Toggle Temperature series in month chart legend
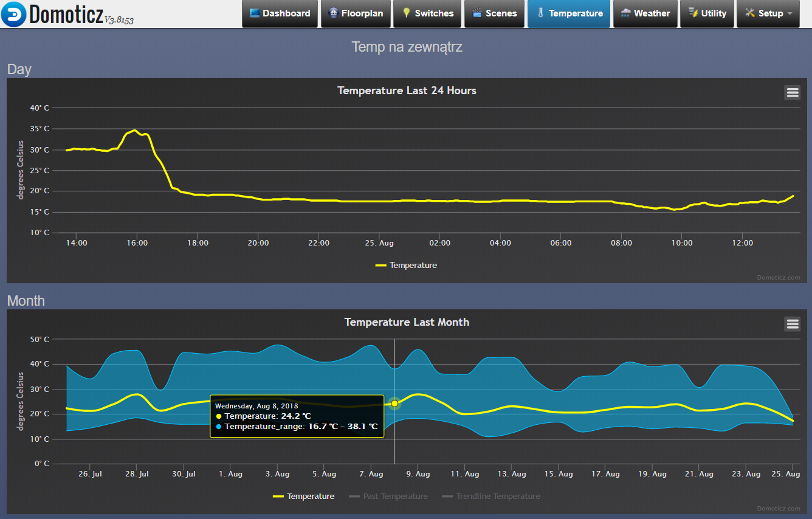 tap(303, 497)
